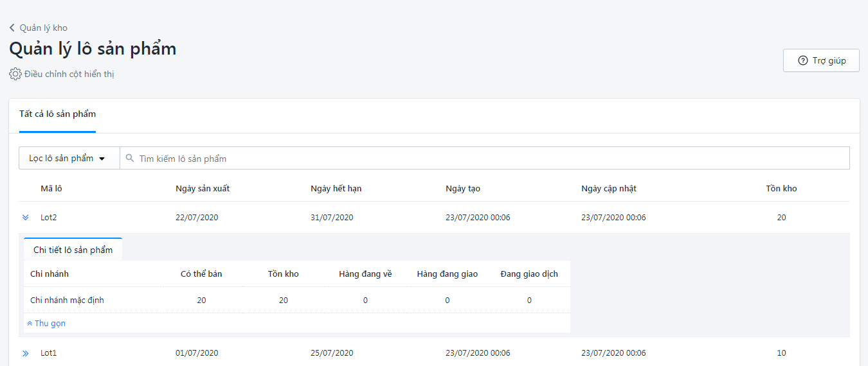This screenshot has width=868, height=366.
Task: Collapse the Lot2 row details
Action: (x=26, y=218)
